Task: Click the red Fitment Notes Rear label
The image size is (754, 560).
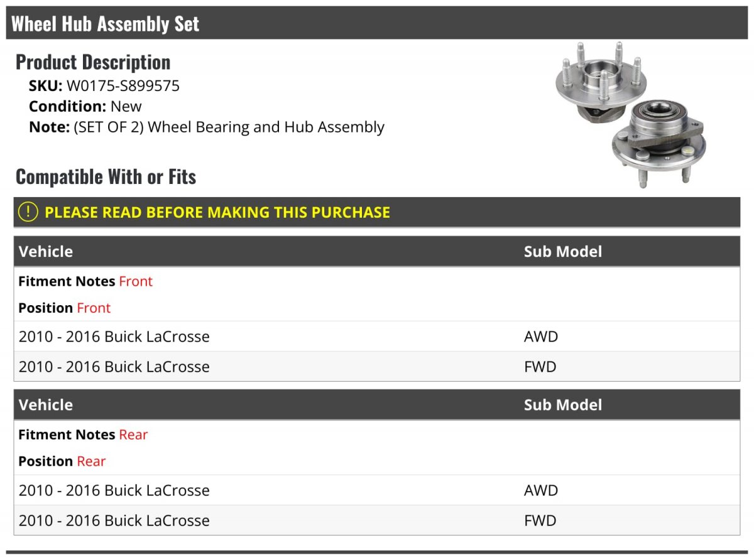Action: point(133,434)
